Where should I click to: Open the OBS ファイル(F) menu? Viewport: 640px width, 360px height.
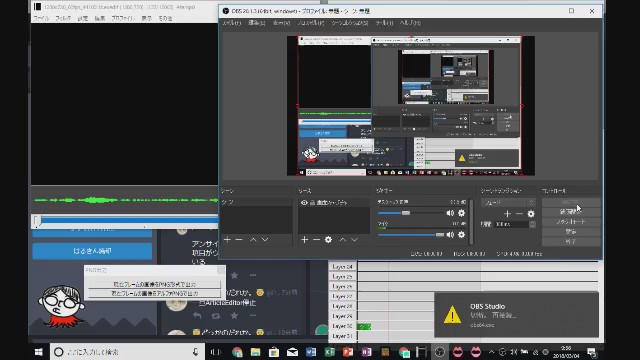tap(231, 23)
